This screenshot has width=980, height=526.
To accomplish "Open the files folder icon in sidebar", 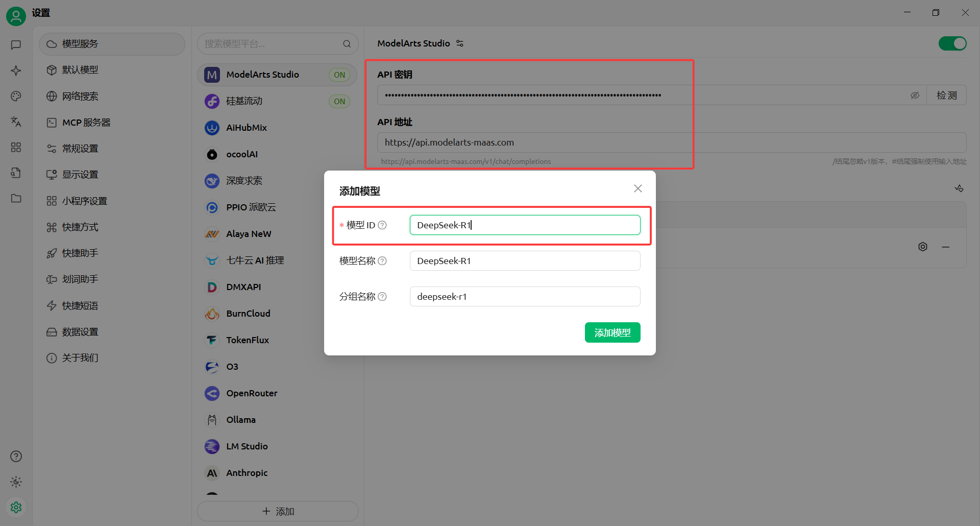I will pyautogui.click(x=16, y=198).
